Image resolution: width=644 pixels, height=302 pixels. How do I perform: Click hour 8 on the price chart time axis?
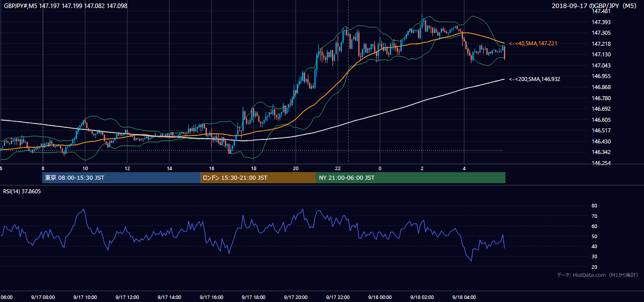[x=43, y=168]
